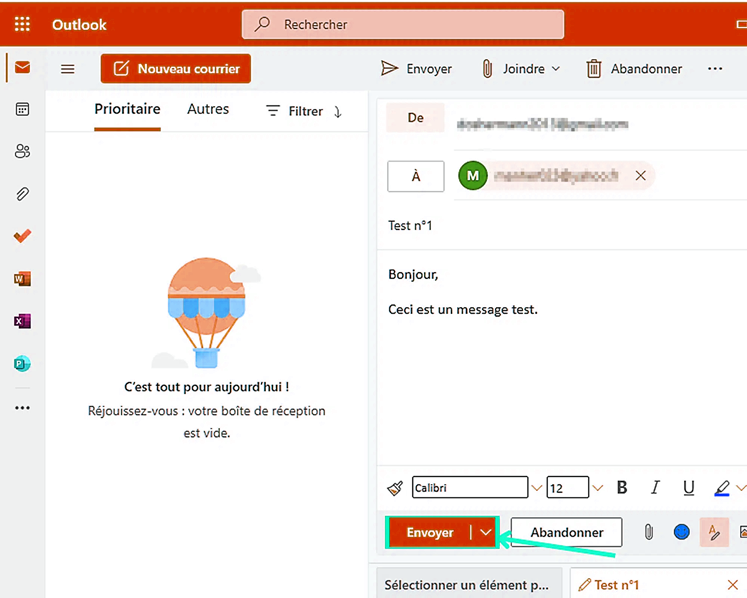Click the search magnifier icon

click(x=262, y=24)
